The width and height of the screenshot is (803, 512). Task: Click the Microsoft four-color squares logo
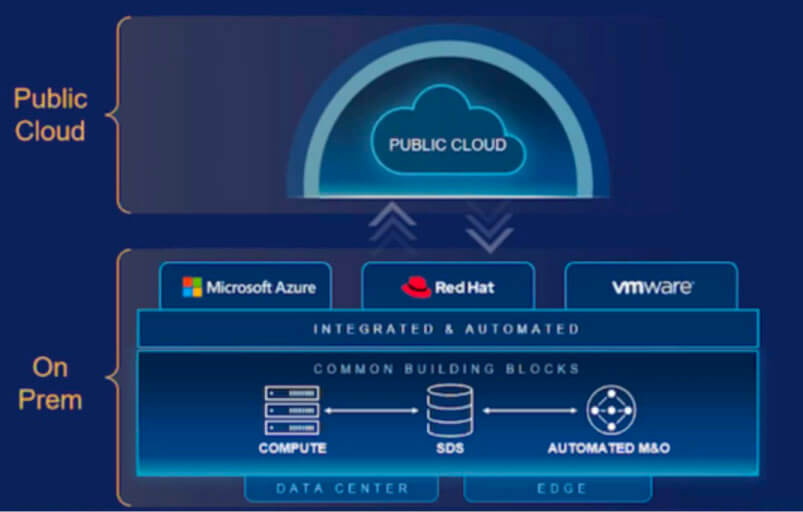point(192,287)
